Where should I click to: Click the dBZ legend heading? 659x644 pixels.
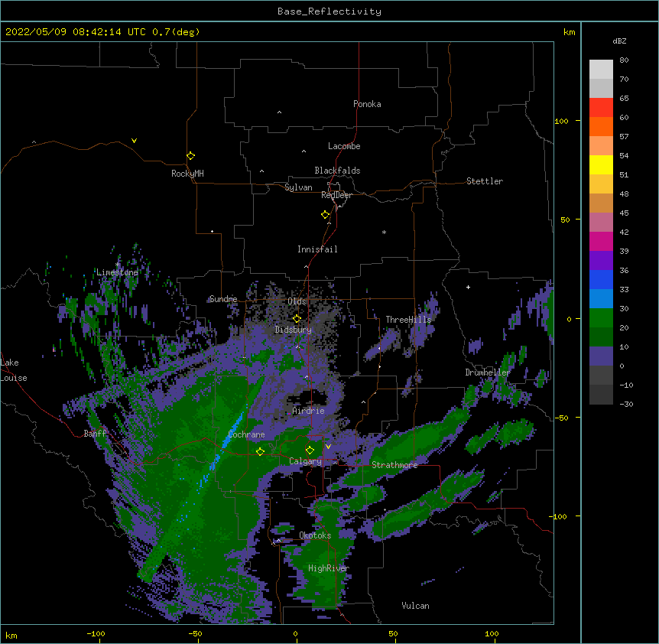pyautogui.click(x=619, y=41)
